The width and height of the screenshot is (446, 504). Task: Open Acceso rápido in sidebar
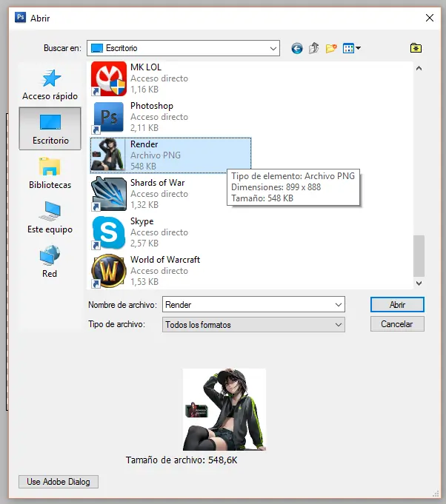click(50, 84)
